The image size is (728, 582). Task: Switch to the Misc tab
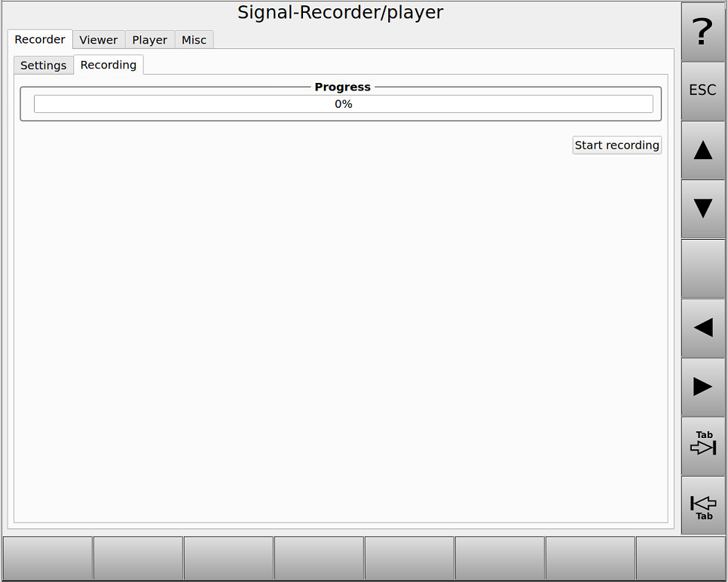pyautogui.click(x=194, y=39)
